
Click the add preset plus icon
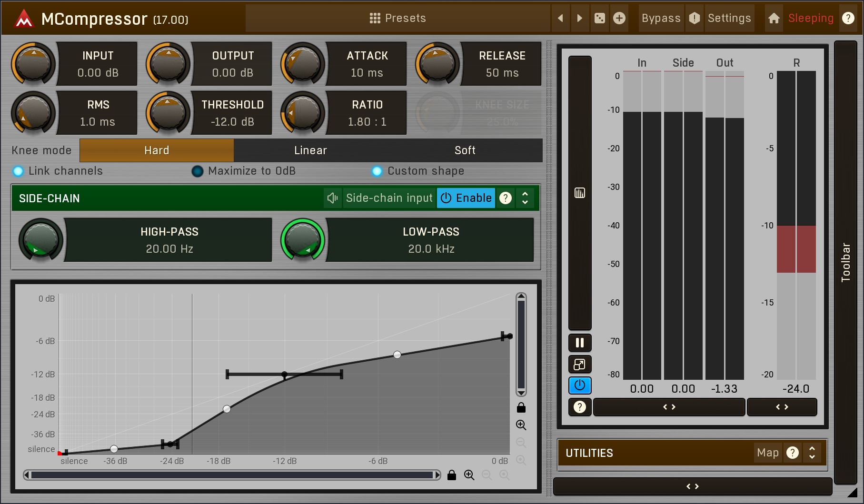pos(619,18)
